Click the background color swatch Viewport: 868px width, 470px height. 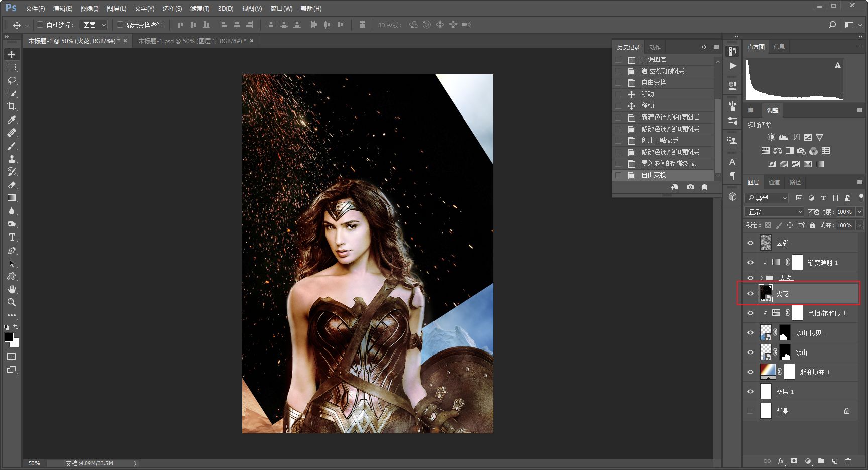click(x=16, y=343)
